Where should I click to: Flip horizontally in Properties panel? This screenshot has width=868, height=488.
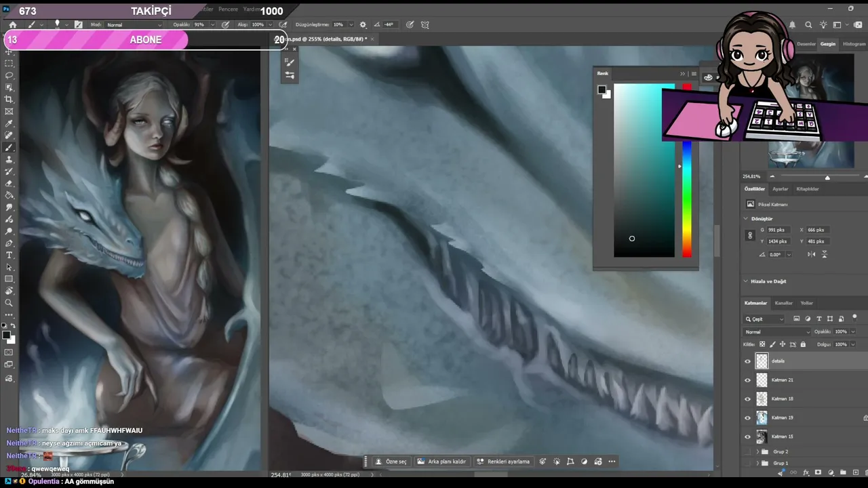pyautogui.click(x=812, y=254)
